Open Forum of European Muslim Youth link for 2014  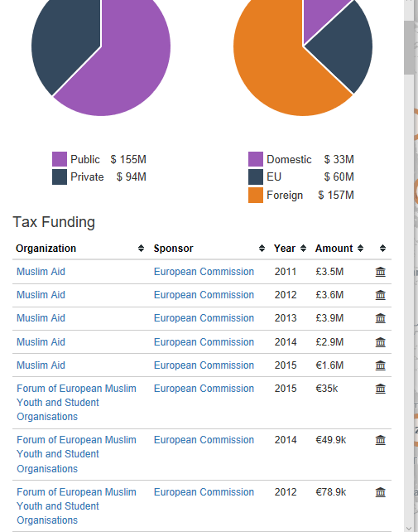76,454
